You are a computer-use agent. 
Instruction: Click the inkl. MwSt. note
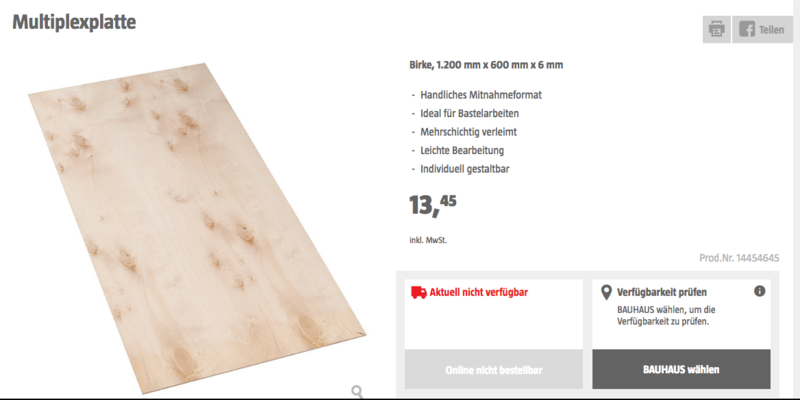(428, 240)
